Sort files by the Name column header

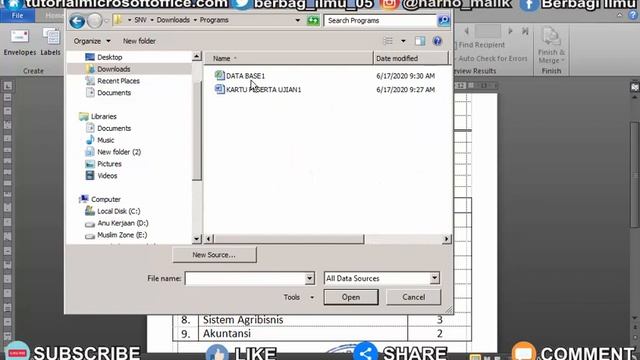pyautogui.click(x=288, y=58)
